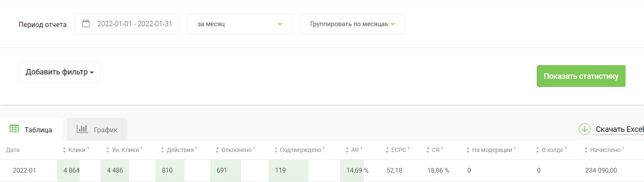Click the report date range field
Image resolution: width=644 pixels, height=182 pixels.
pyautogui.click(x=127, y=24)
